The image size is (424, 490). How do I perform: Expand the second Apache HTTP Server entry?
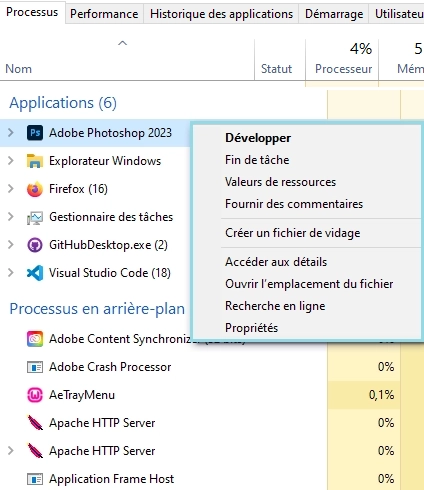tap(11, 451)
